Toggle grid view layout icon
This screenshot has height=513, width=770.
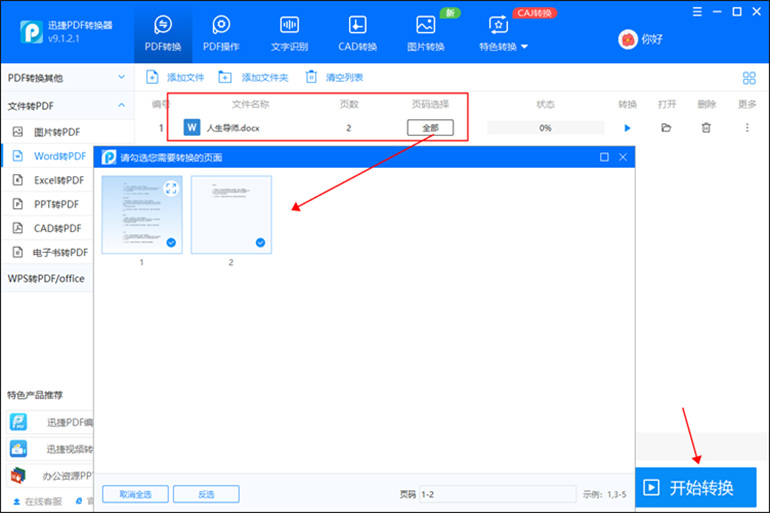pyautogui.click(x=749, y=78)
